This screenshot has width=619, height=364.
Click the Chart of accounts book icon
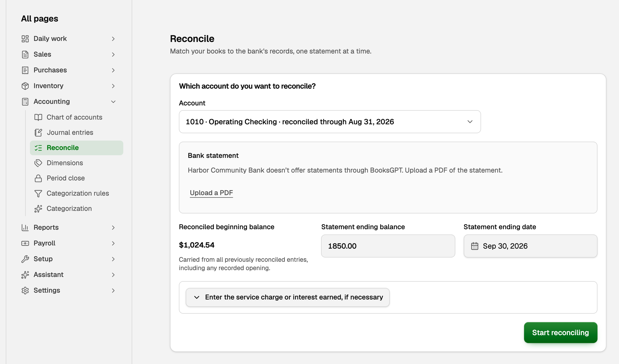point(38,117)
